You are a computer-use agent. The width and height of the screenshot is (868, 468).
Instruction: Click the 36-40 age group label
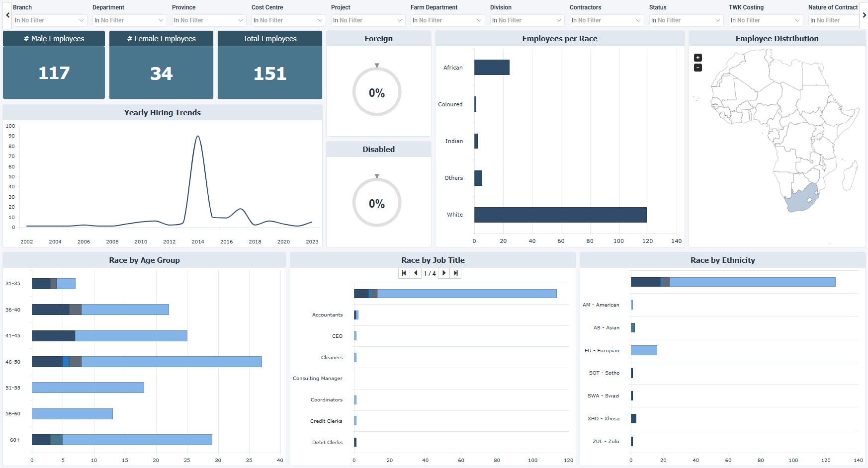(x=13, y=310)
